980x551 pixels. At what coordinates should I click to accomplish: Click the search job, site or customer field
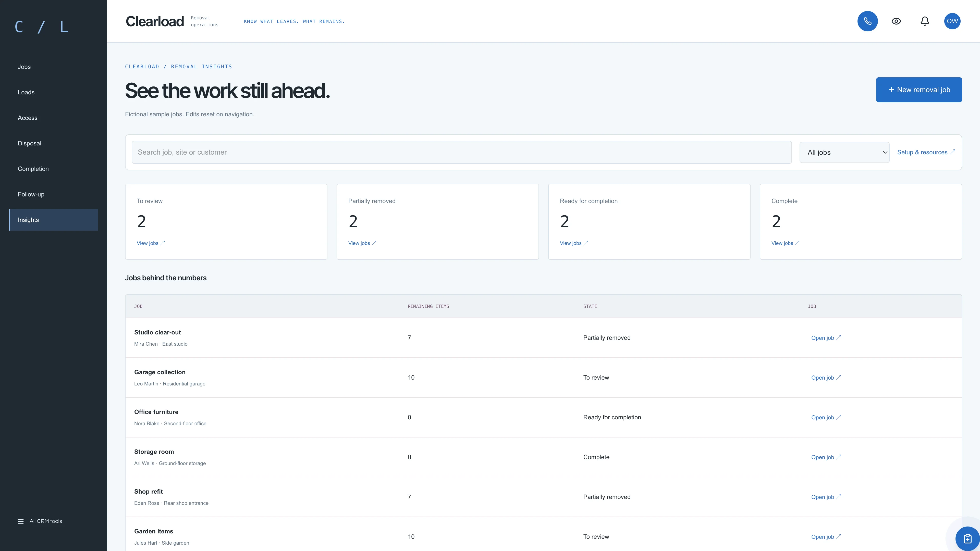pos(461,153)
